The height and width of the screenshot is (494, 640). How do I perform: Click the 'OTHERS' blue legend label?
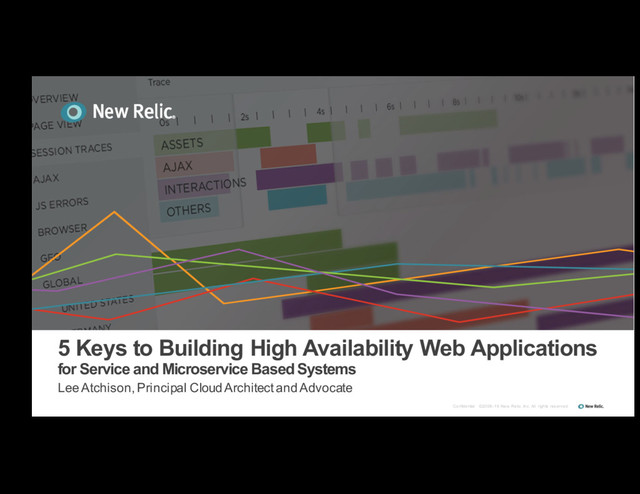tap(189, 210)
